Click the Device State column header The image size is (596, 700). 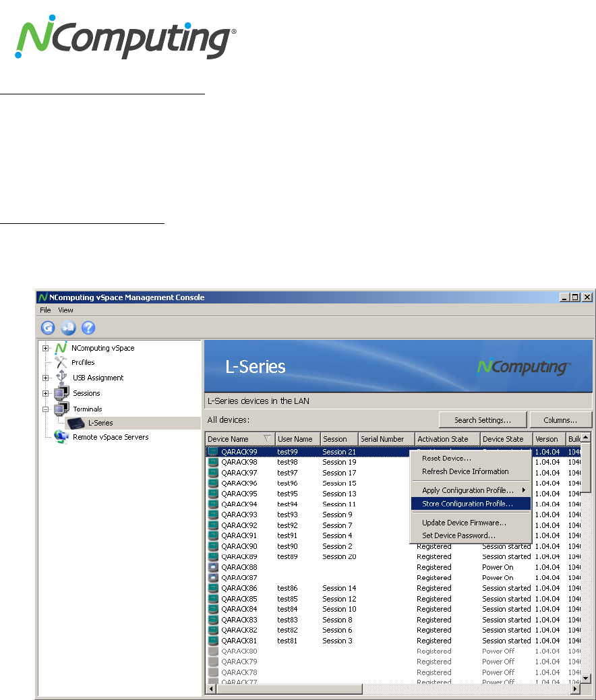506,439
